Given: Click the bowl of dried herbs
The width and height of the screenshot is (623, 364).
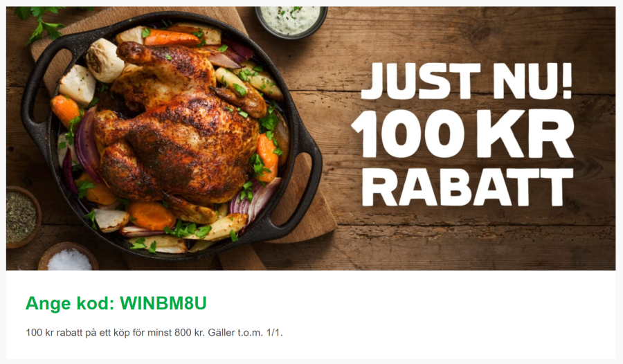Looking at the screenshot, I should [x=22, y=216].
